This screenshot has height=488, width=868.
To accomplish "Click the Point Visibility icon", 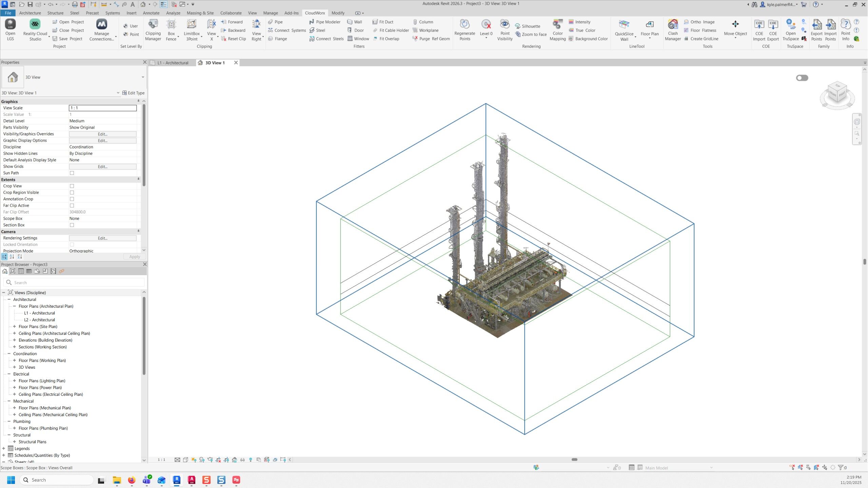I will (x=505, y=24).
